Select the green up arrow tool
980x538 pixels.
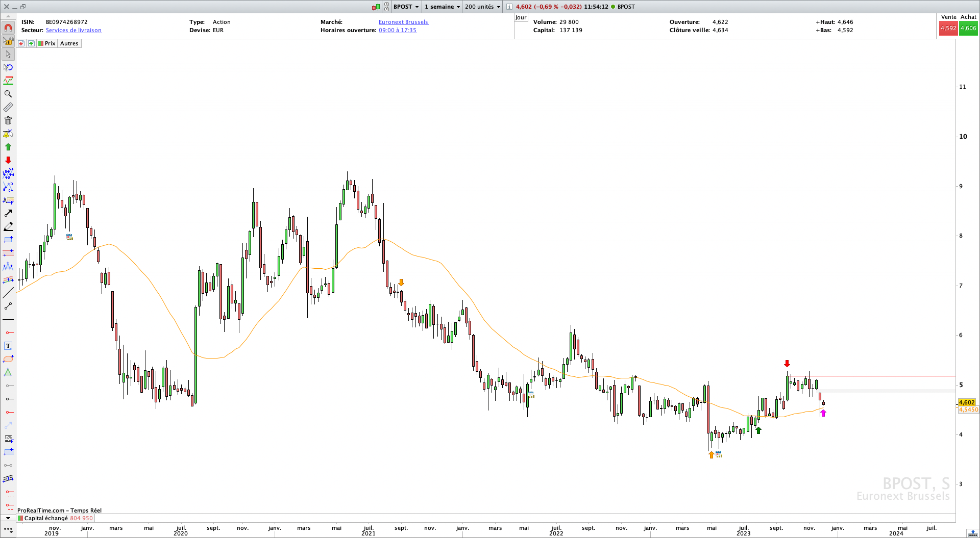[8, 147]
